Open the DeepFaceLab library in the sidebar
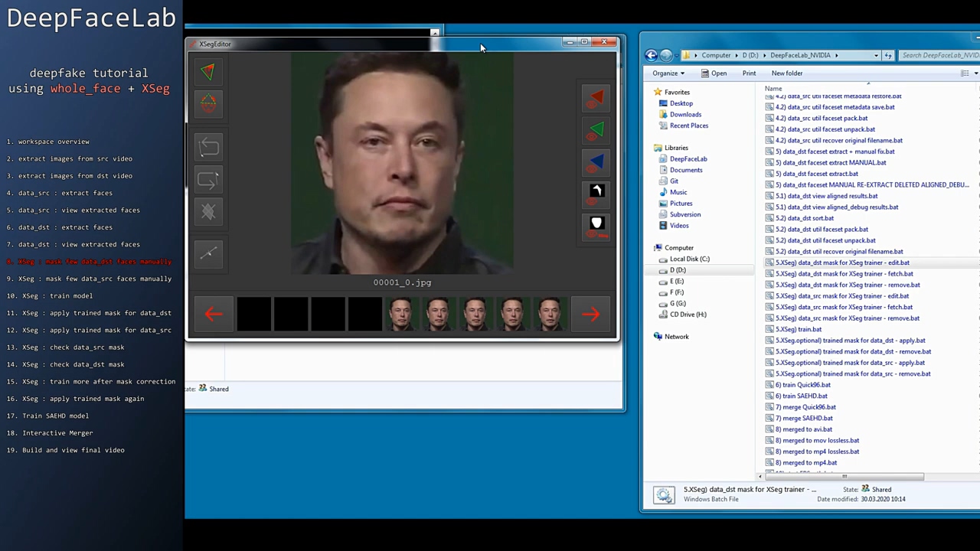Screen dimensions: 980x551 [x=688, y=158]
